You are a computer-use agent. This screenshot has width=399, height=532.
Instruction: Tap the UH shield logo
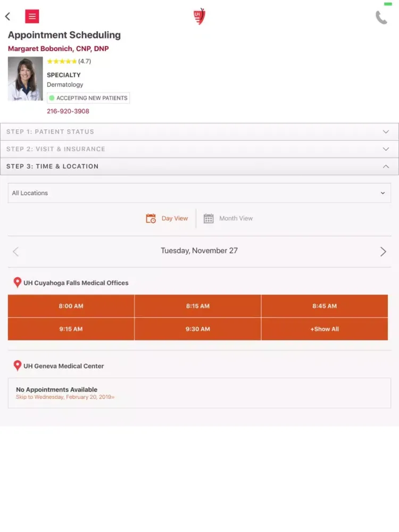coord(199,16)
